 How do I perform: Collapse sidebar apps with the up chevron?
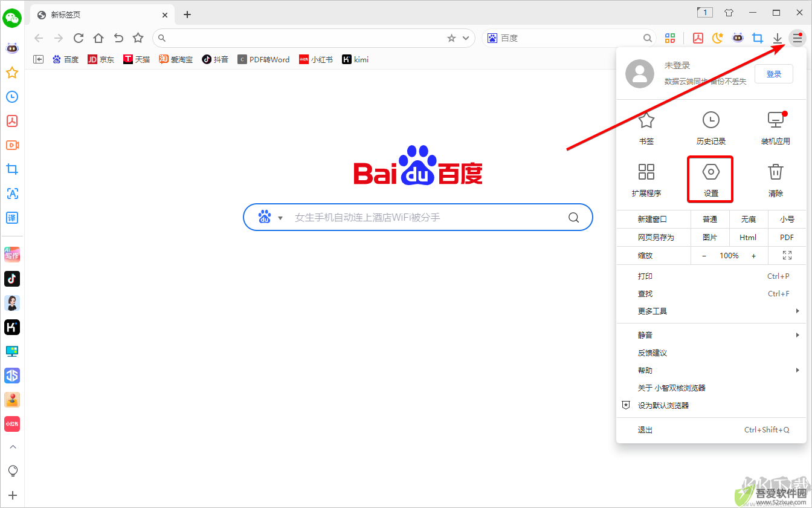click(12, 447)
